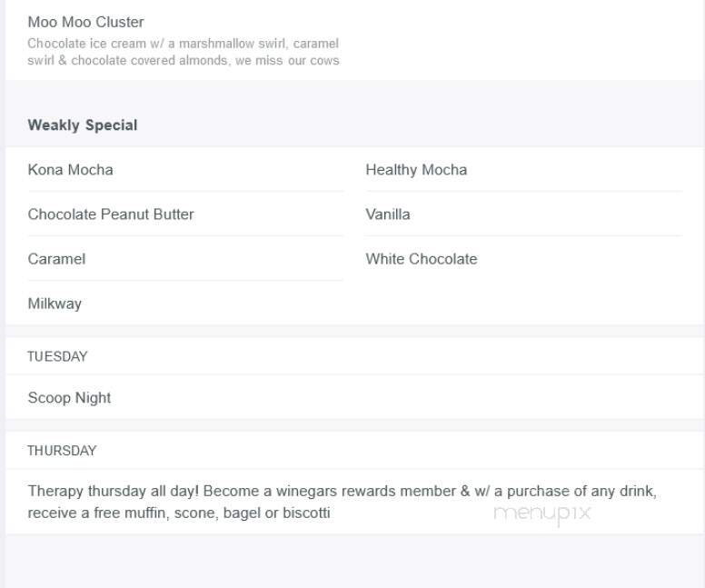
Task: Select the Vanilla menu item
Action: 388,214
